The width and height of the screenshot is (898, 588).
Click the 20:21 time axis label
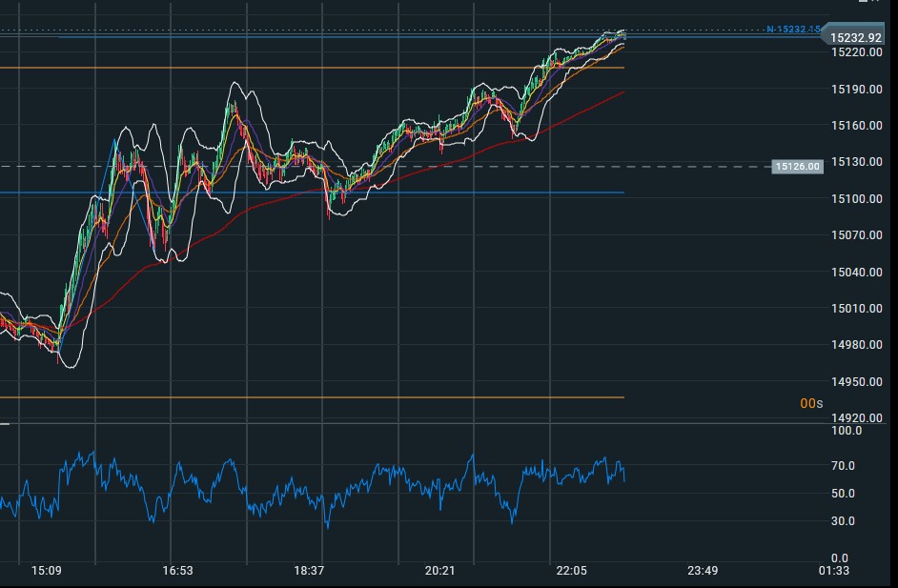(439, 571)
